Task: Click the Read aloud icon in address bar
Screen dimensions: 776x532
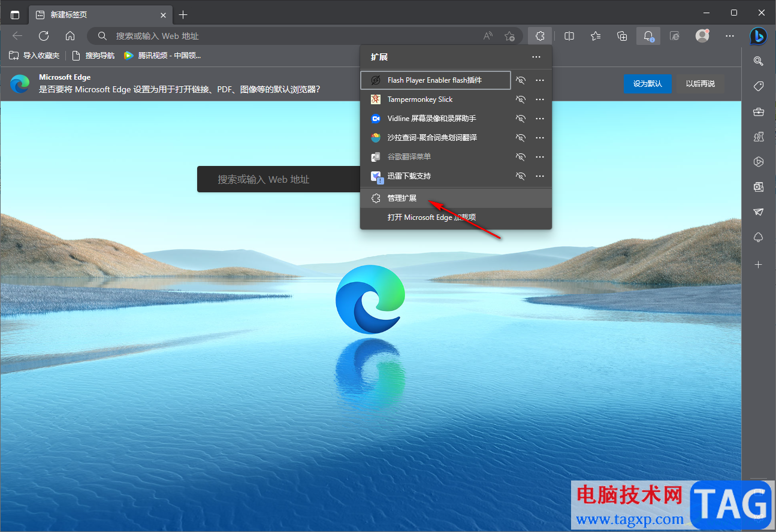Action: click(488, 36)
